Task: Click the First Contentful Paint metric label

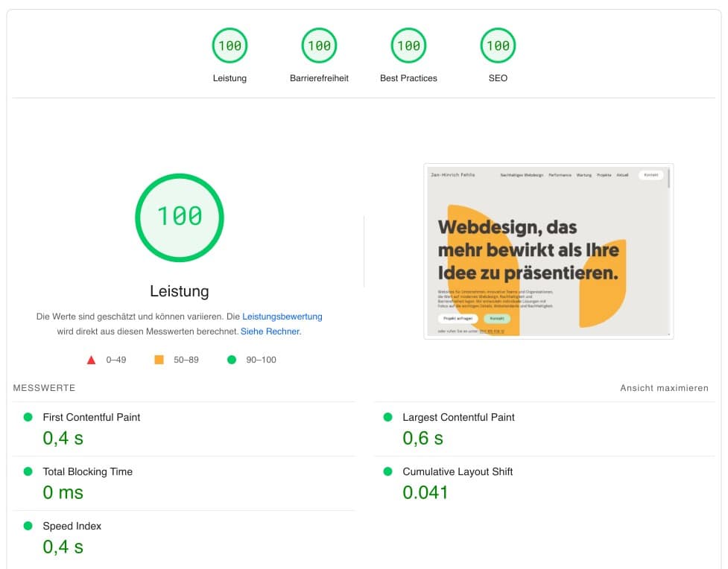Action: pyautogui.click(x=92, y=417)
